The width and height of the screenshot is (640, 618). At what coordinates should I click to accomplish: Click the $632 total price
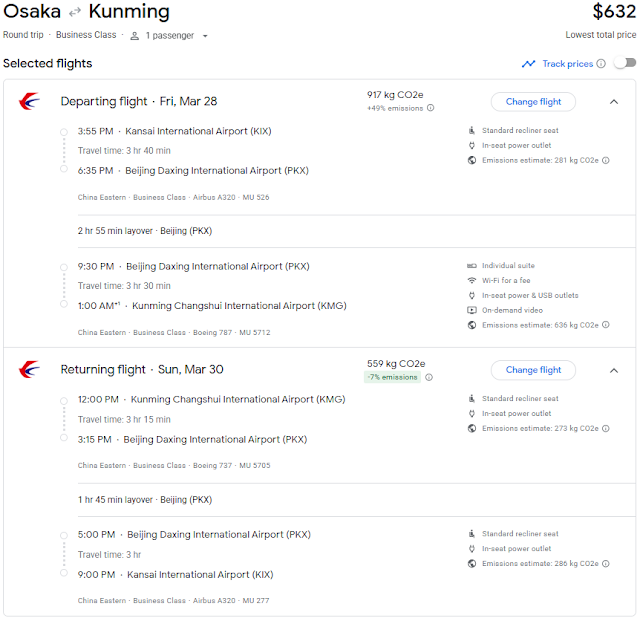tap(613, 12)
